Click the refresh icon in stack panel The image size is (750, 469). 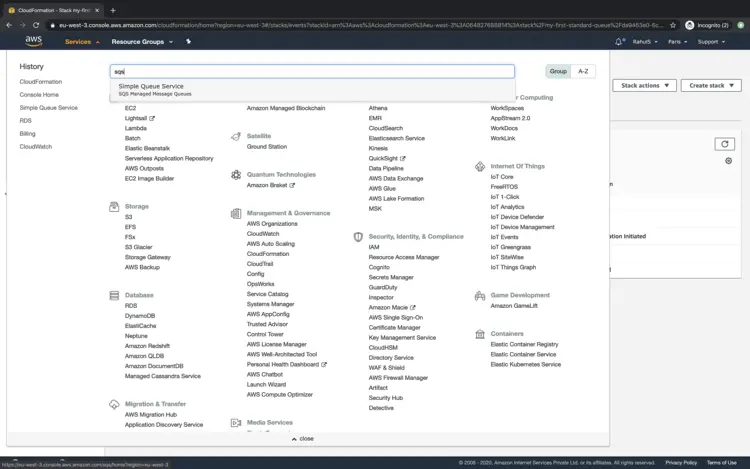click(x=725, y=144)
